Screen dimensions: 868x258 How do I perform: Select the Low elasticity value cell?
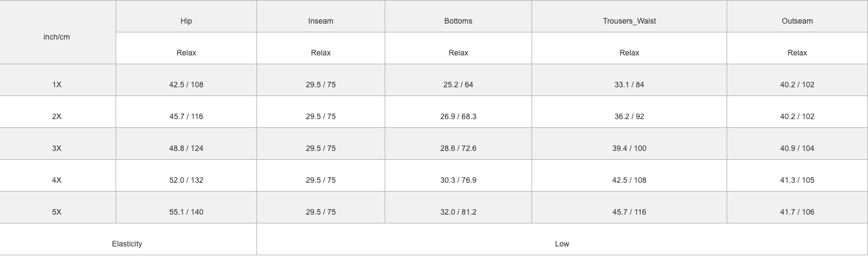point(562,244)
